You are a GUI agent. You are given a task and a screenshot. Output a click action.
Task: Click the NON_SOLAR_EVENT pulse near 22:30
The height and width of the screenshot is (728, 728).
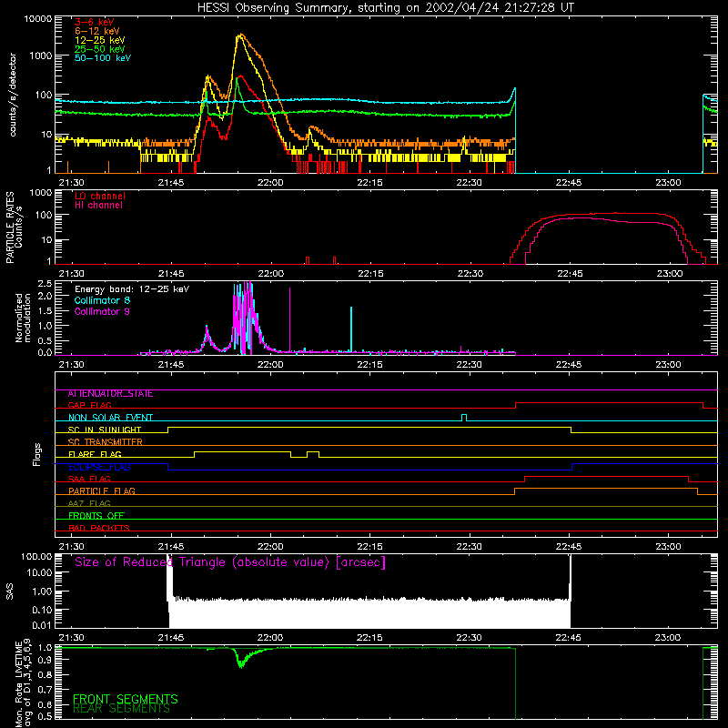tap(464, 418)
